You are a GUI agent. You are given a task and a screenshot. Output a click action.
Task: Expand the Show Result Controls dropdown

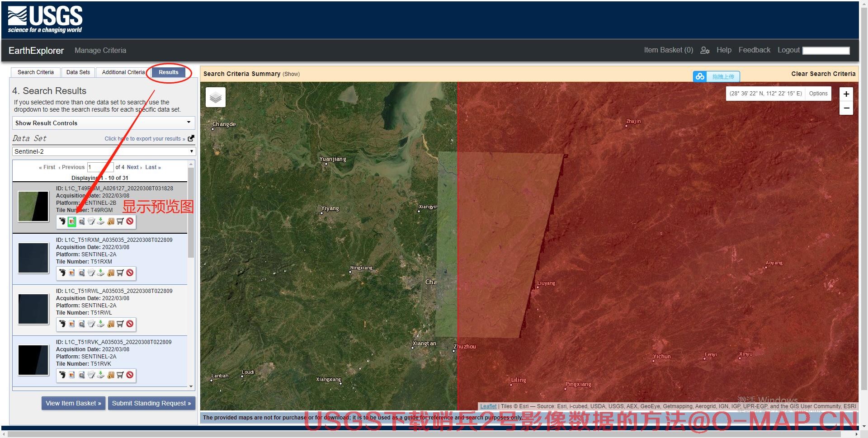(x=104, y=123)
